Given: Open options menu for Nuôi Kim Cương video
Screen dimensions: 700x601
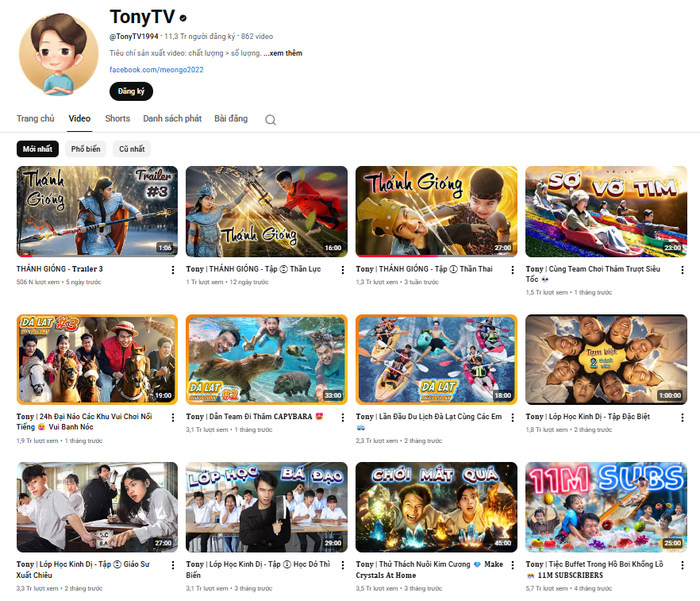Looking at the screenshot, I should 512,565.
